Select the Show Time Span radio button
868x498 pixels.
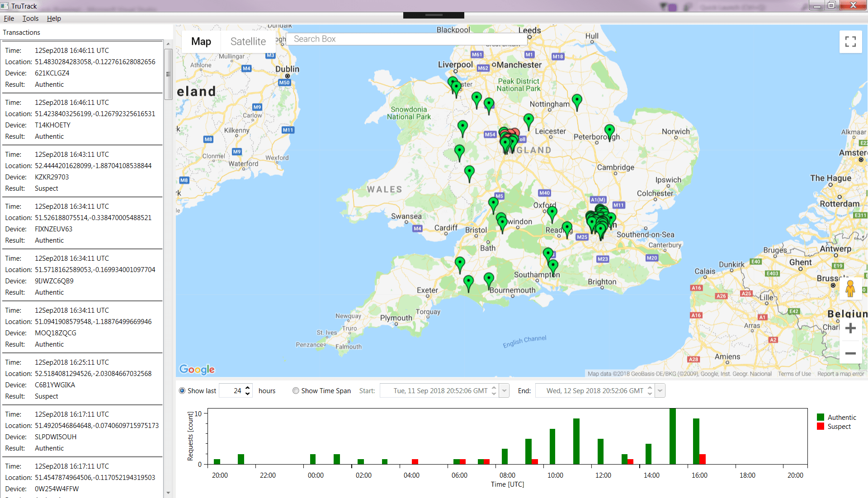point(296,390)
